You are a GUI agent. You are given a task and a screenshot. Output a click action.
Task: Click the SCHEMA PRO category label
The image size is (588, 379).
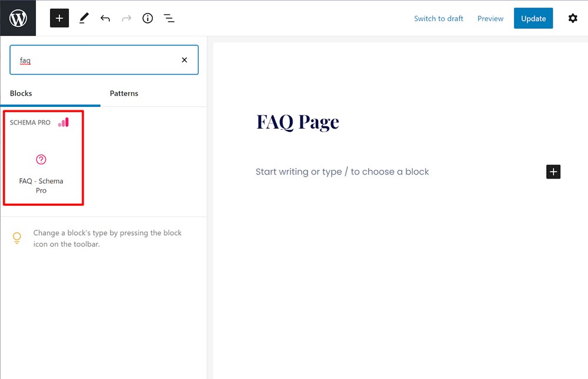[x=30, y=123]
